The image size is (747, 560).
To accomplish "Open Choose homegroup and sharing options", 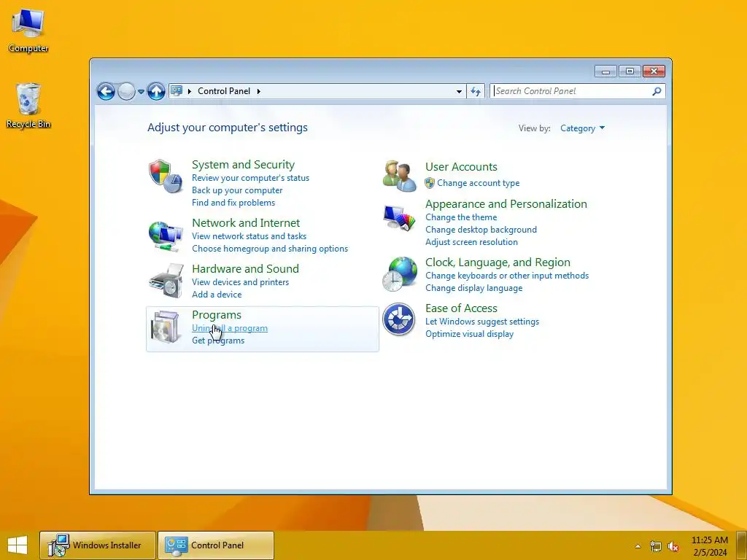I will tap(270, 248).
